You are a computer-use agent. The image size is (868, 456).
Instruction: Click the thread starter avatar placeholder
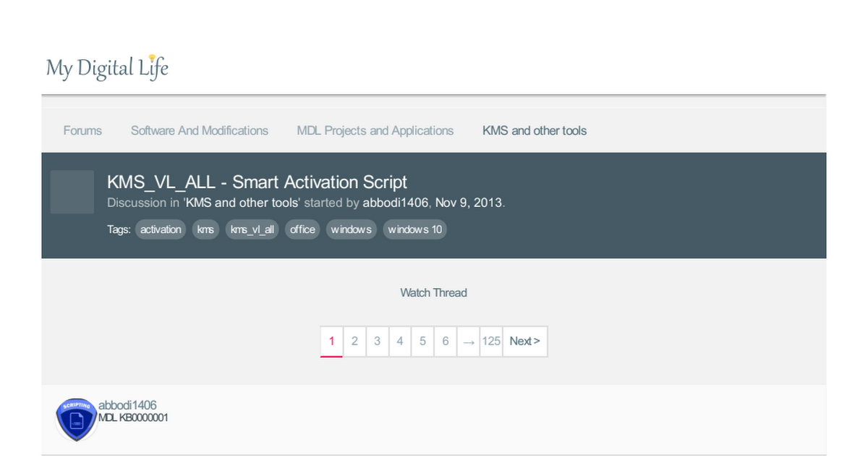(x=72, y=192)
